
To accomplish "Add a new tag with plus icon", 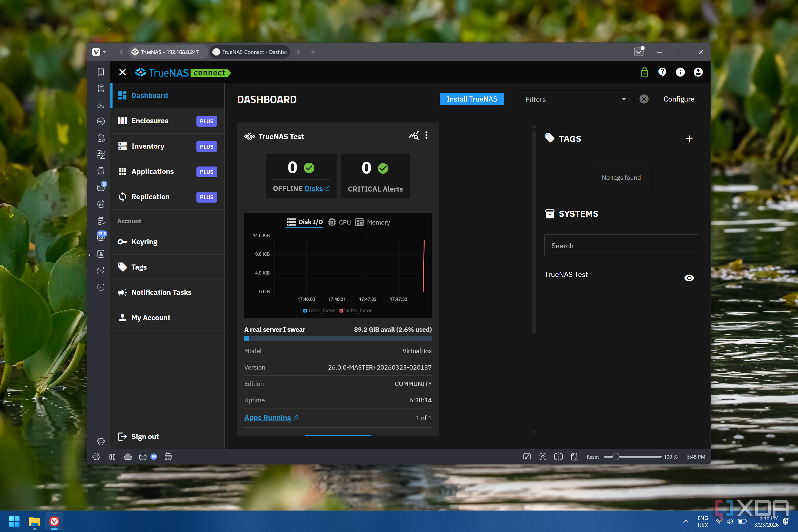I will point(689,139).
